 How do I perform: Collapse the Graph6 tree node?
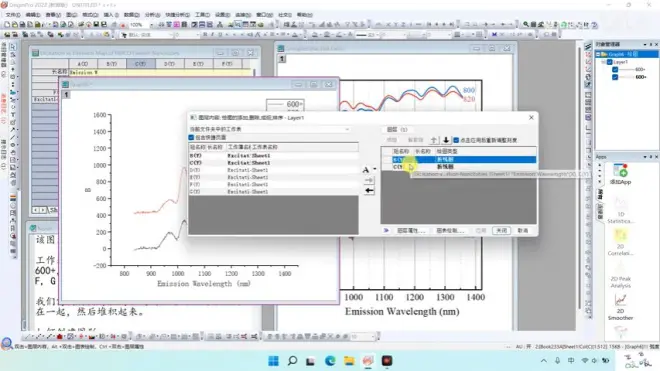[598, 54]
